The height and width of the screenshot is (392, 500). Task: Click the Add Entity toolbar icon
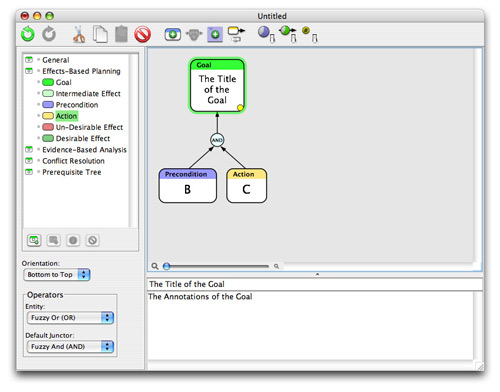tap(173, 34)
